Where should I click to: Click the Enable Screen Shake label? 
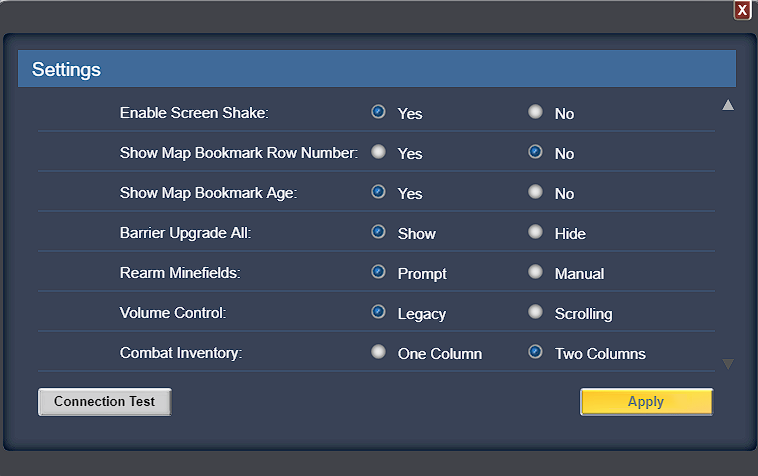pyautogui.click(x=194, y=113)
